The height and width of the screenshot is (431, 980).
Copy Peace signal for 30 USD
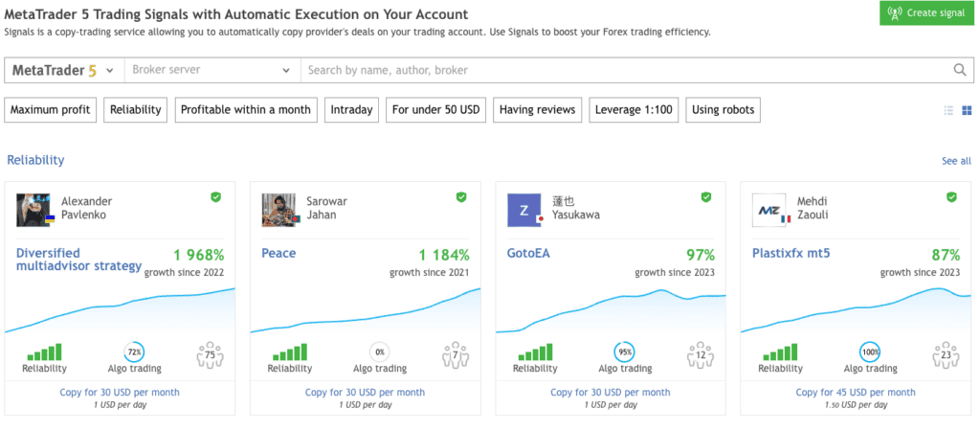point(365,393)
